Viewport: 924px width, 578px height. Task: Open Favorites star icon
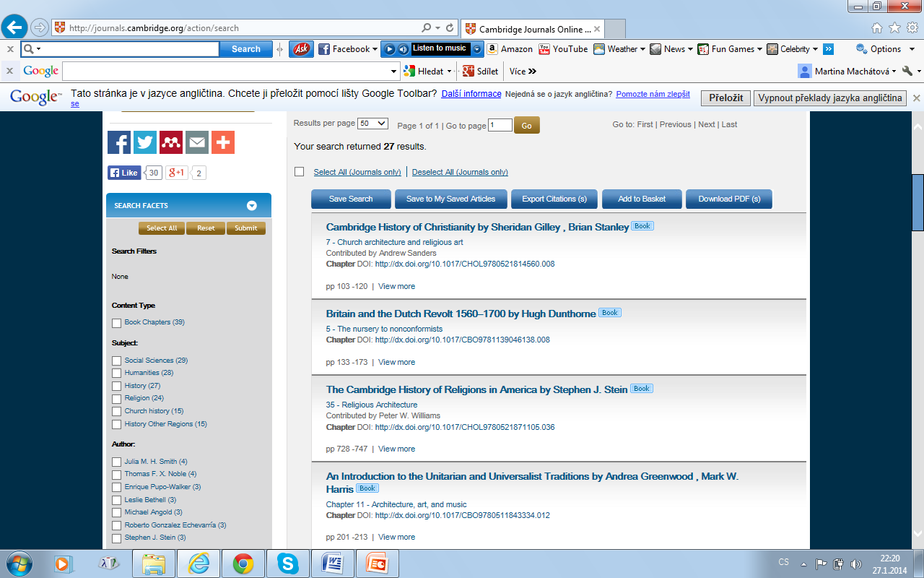click(894, 28)
